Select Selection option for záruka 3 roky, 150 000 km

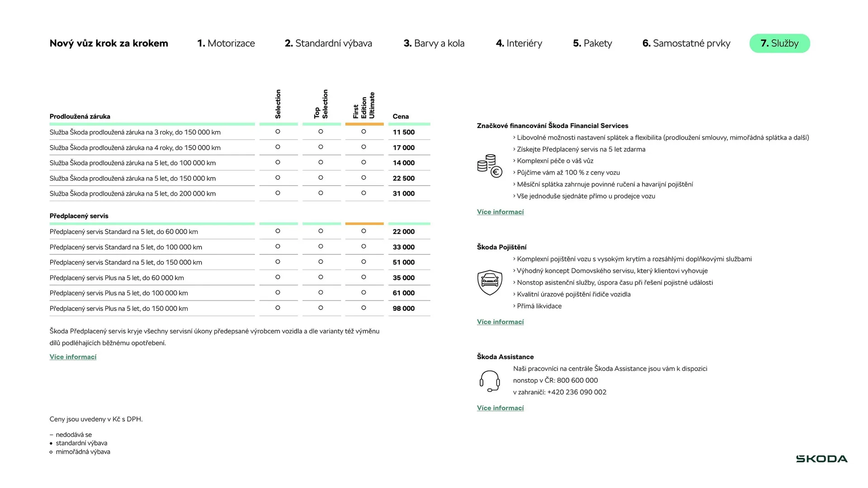click(x=278, y=131)
